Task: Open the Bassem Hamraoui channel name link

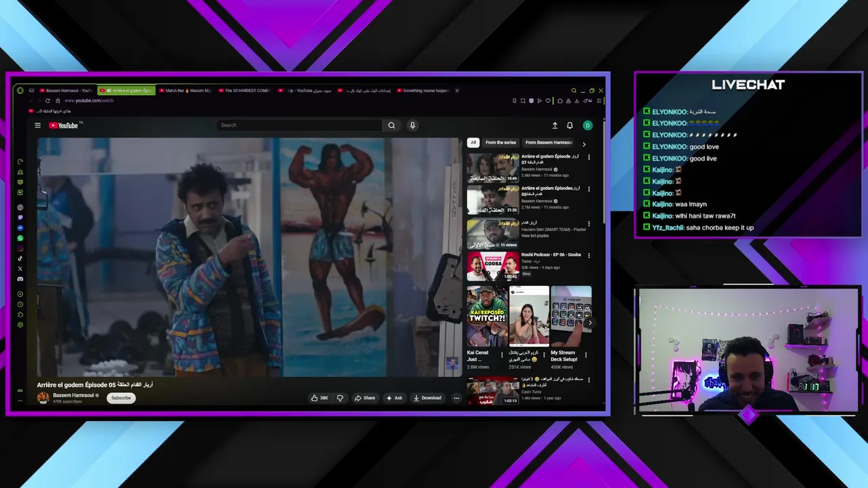Action: click(x=74, y=395)
